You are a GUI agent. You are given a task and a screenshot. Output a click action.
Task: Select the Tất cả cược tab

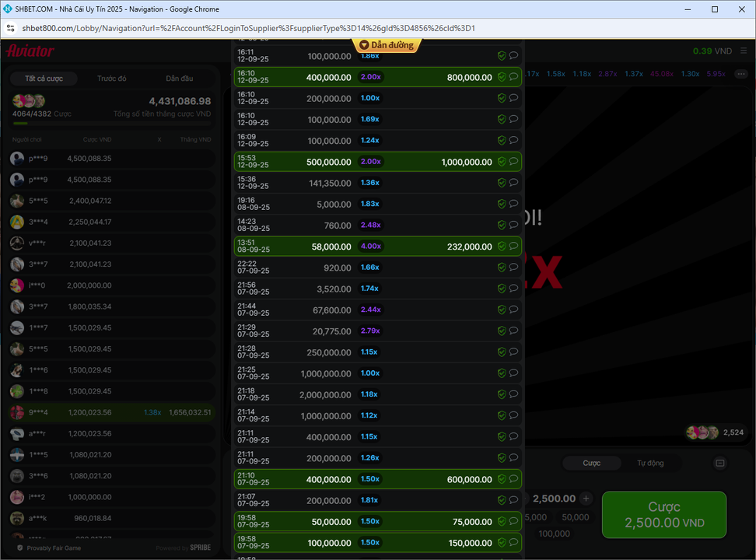click(x=44, y=79)
